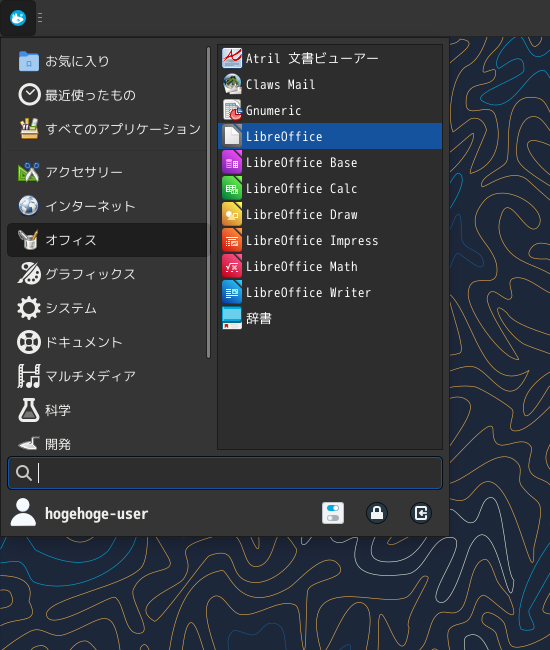Select the インターネット category

coord(107,206)
